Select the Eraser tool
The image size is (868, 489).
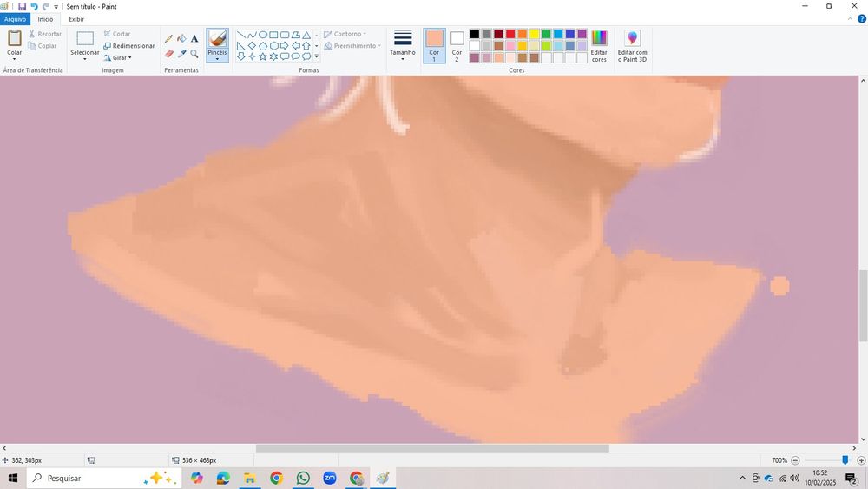169,54
